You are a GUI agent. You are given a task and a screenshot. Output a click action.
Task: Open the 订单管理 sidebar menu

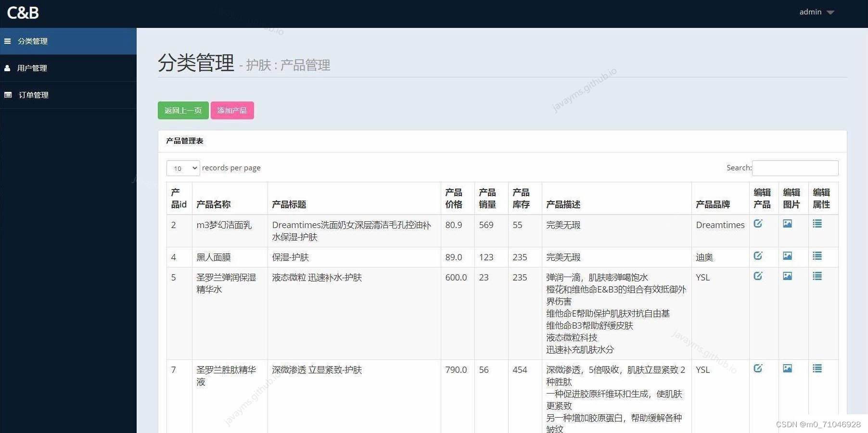[68, 95]
